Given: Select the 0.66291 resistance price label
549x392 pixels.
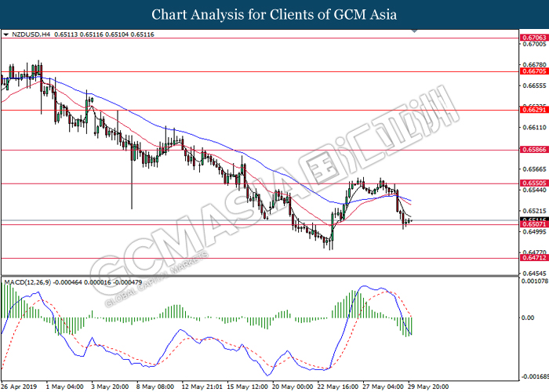Looking at the screenshot, I should click(534, 110).
